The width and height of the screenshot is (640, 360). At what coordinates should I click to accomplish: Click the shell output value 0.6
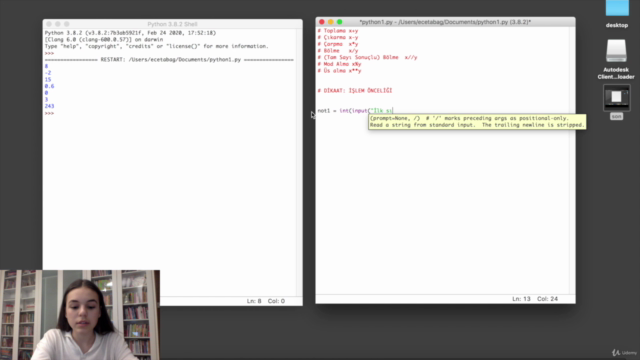coord(49,86)
